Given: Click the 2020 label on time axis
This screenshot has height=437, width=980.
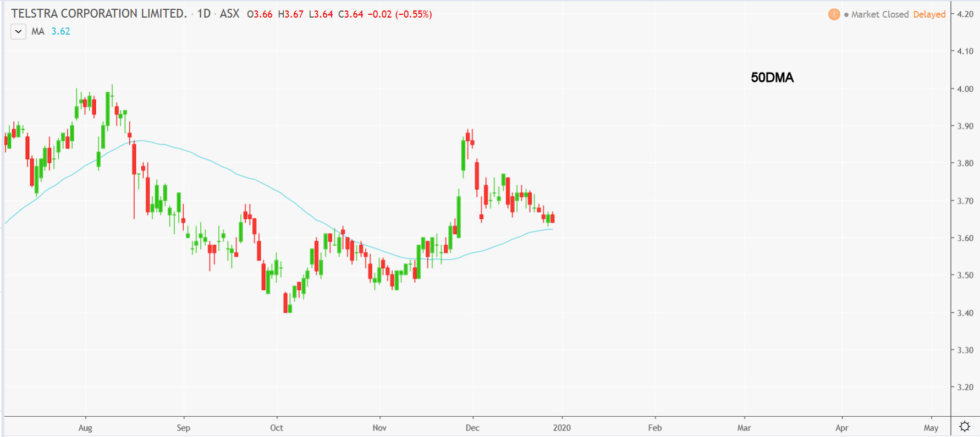Looking at the screenshot, I should pos(562,428).
